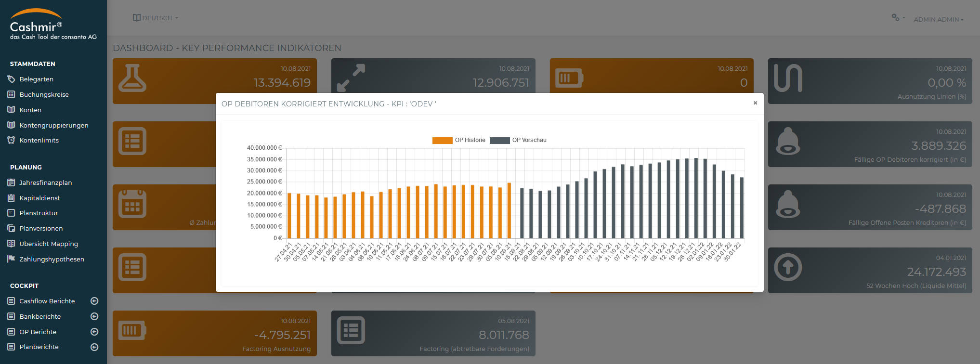
Task: Click the orange OP Historie legend swatch
Action: click(x=442, y=140)
